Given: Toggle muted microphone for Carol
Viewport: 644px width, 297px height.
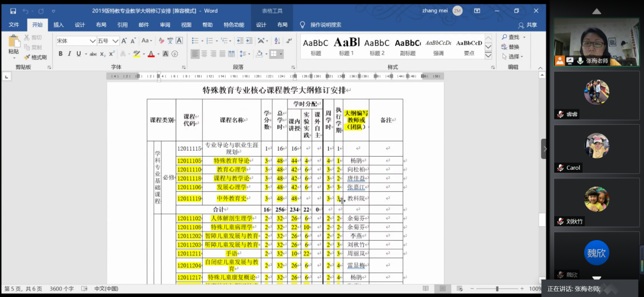Looking at the screenshot, I should coord(560,168).
